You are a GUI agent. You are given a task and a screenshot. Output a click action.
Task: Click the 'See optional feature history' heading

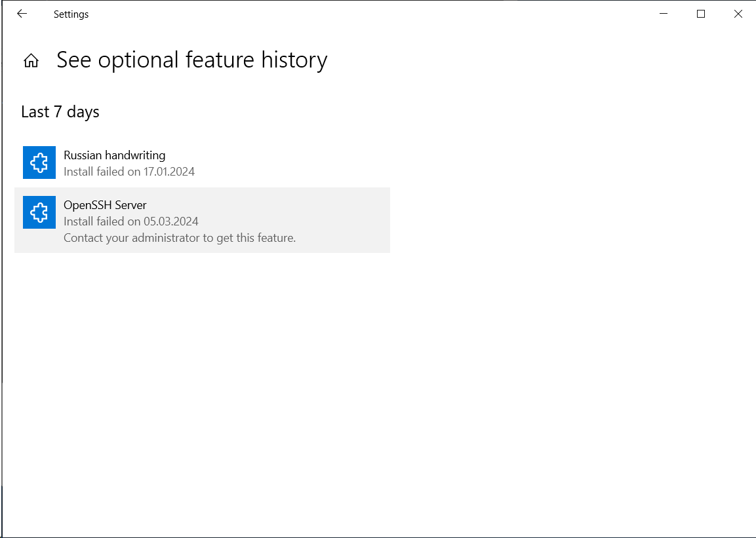[x=191, y=60]
